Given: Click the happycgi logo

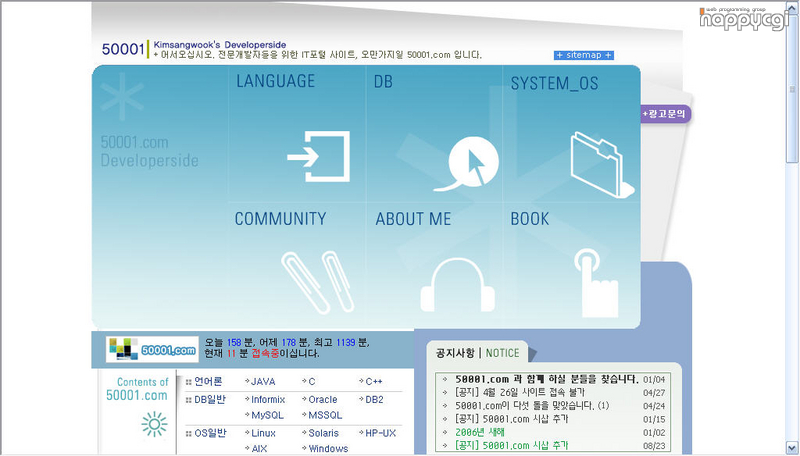Looking at the screenshot, I should (x=744, y=19).
